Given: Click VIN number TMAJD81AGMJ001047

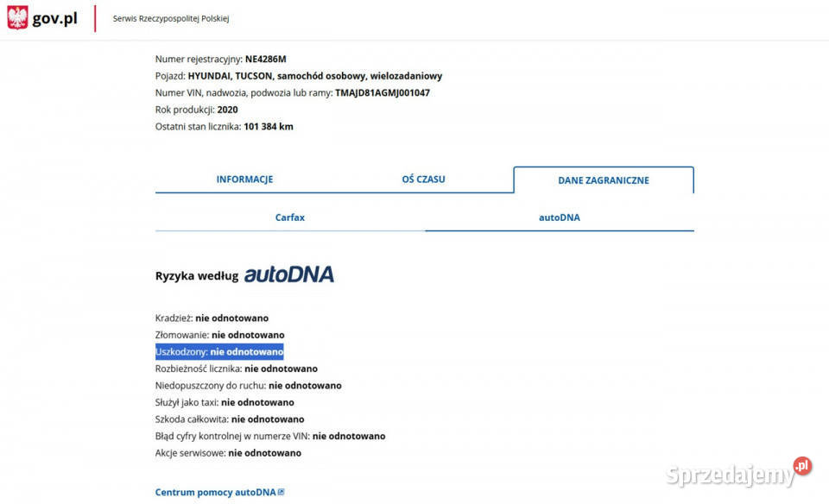Looking at the screenshot, I should (x=383, y=93).
